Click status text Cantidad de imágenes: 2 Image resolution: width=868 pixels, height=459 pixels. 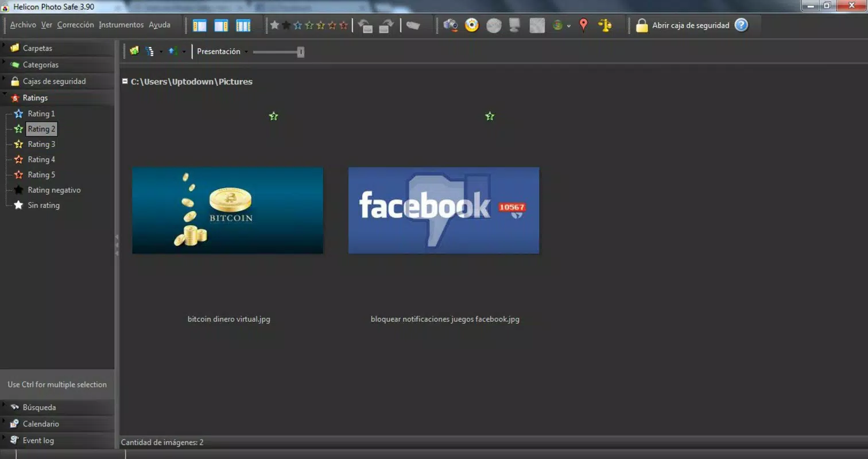162,442
